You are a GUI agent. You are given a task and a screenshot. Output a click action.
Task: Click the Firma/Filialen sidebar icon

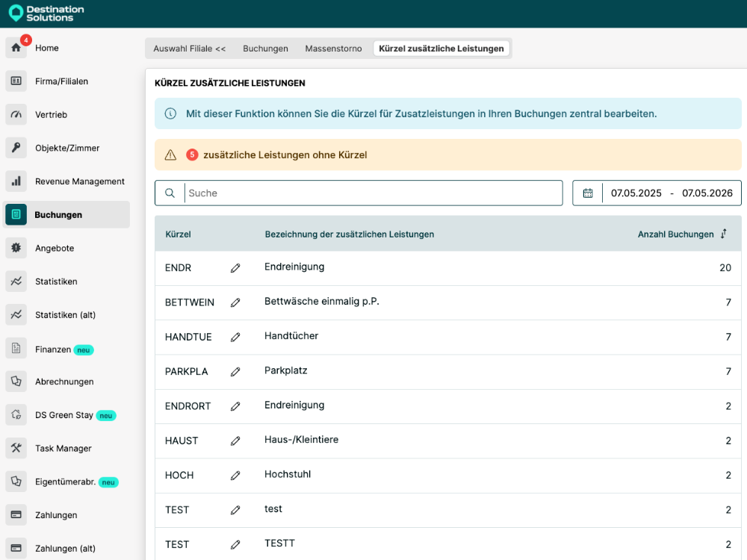tap(16, 81)
